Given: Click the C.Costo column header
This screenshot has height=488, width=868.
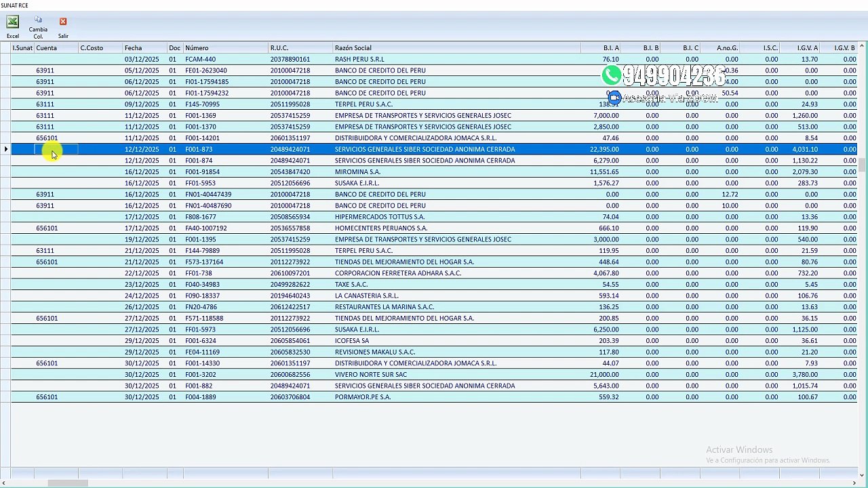Looking at the screenshot, I should pyautogui.click(x=100, y=48).
